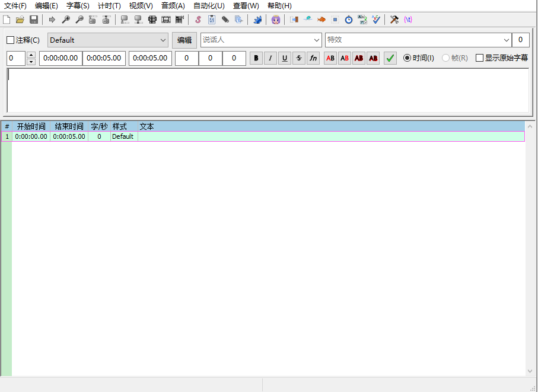Decrease layer number with down spinner arrow
Screen dimensions: 538x392
point(31,62)
